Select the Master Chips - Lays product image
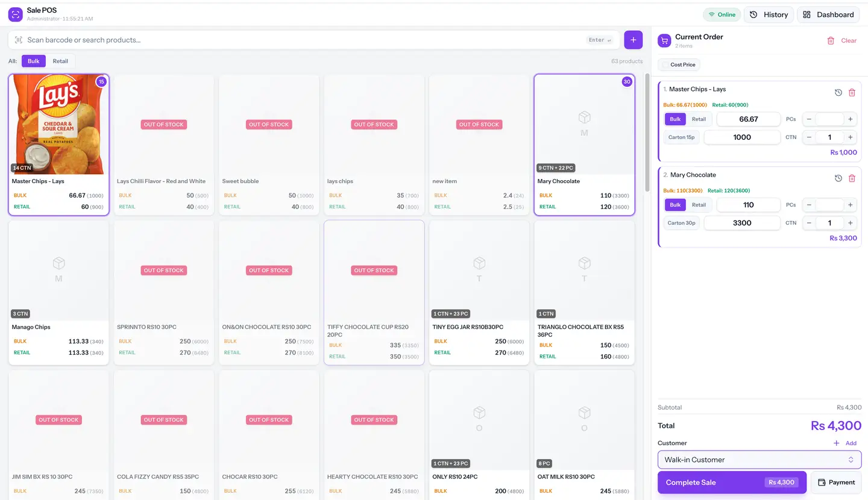 (x=59, y=125)
